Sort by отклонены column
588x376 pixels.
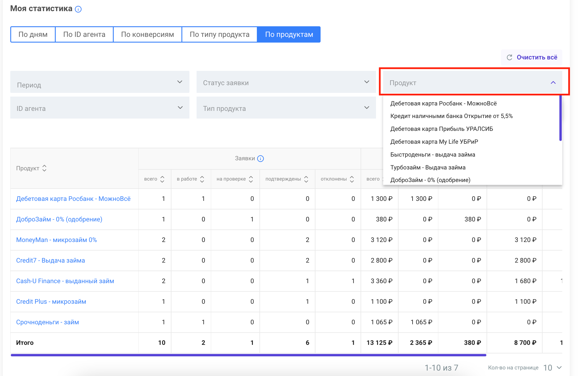tap(352, 179)
